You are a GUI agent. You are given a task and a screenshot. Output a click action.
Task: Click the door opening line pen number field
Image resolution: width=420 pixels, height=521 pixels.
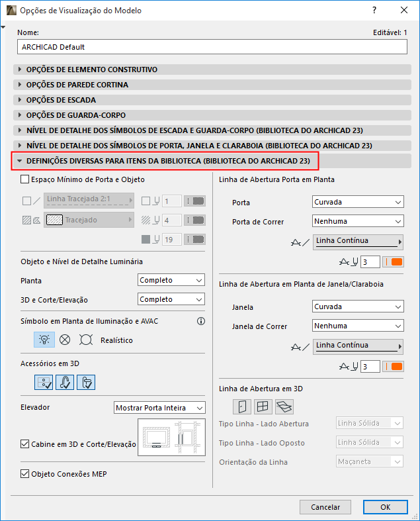(370, 262)
